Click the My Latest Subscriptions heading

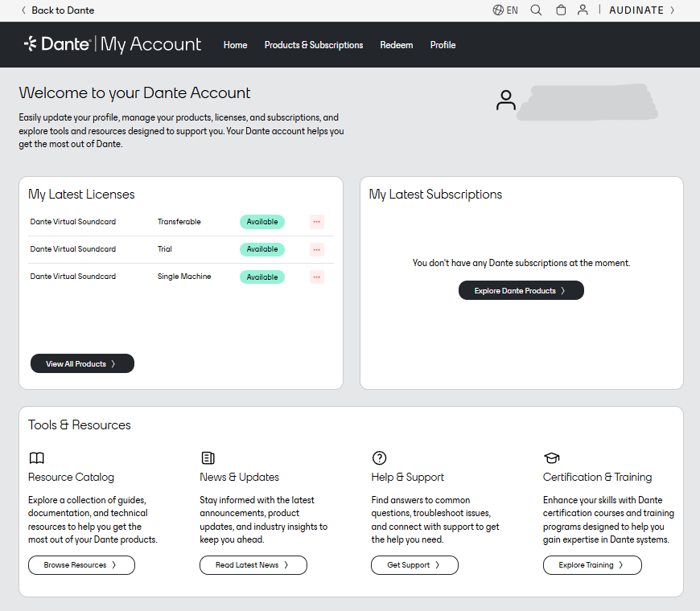coord(435,195)
